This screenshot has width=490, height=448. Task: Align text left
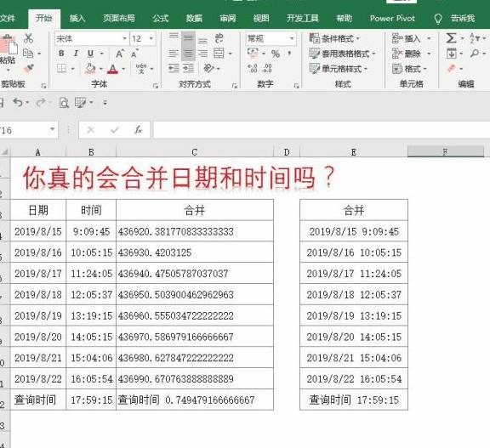point(174,54)
